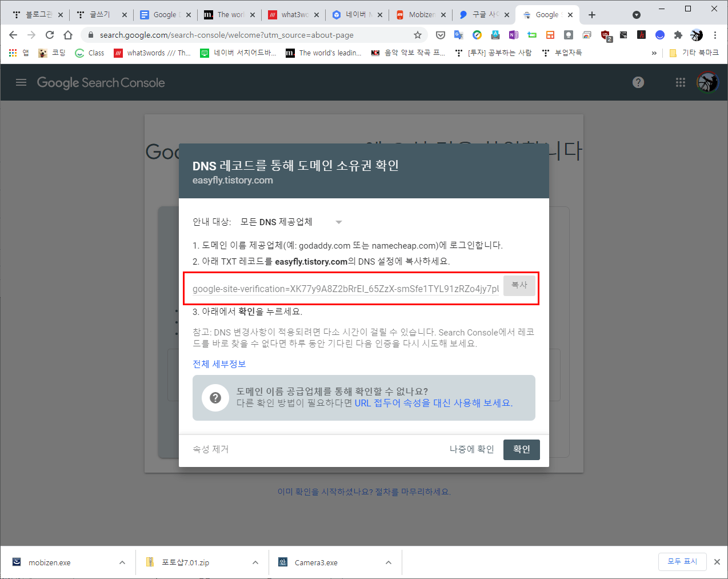Open the Search Console help icon
The width and height of the screenshot is (728, 579).
[x=638, y=82]
